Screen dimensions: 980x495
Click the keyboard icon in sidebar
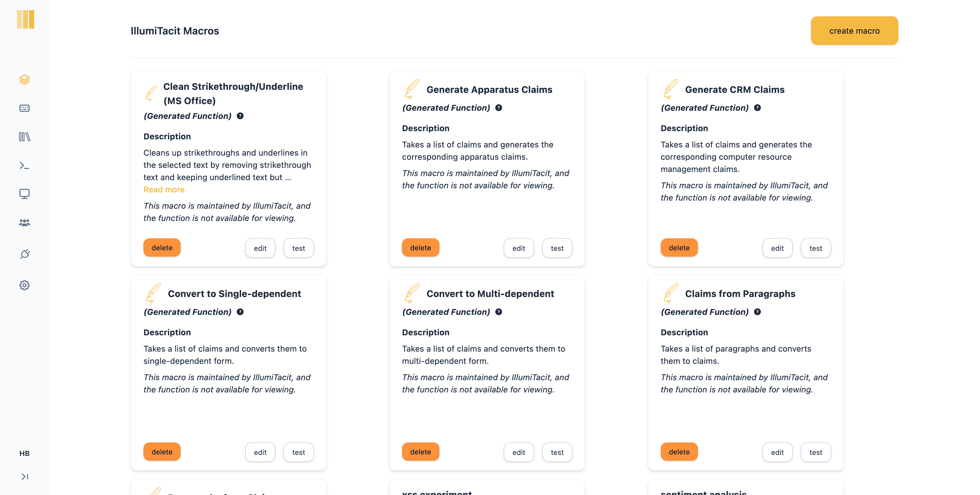point(24,108)
